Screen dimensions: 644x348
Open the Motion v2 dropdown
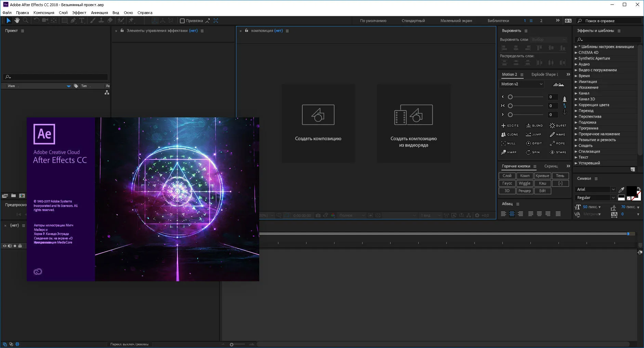(x=522, y=84)
